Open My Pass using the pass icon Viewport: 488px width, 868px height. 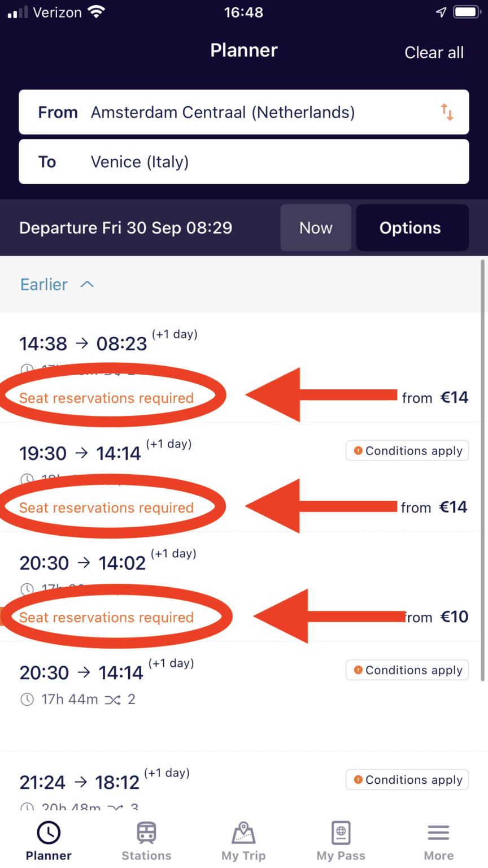(x=341, y=832)
